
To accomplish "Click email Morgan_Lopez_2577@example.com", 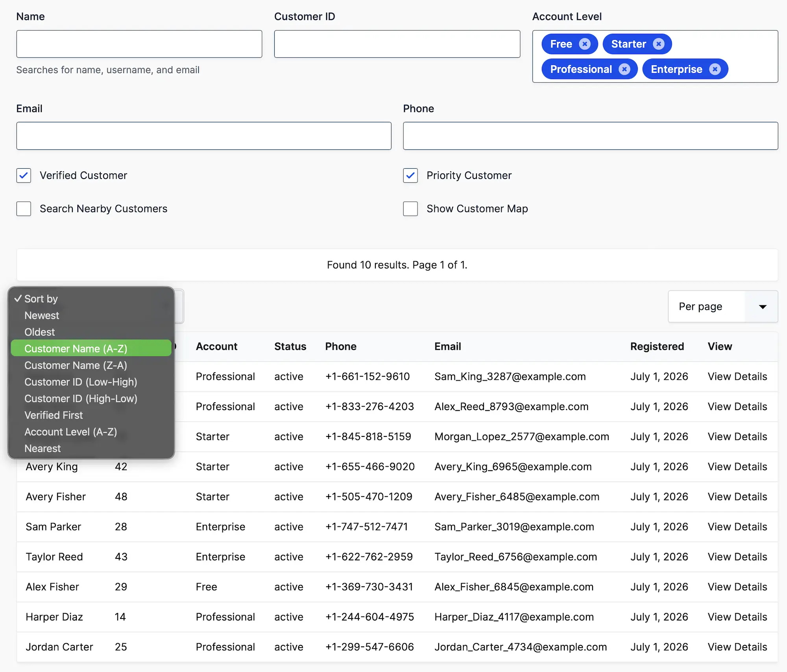I will (x=522, y=436).
